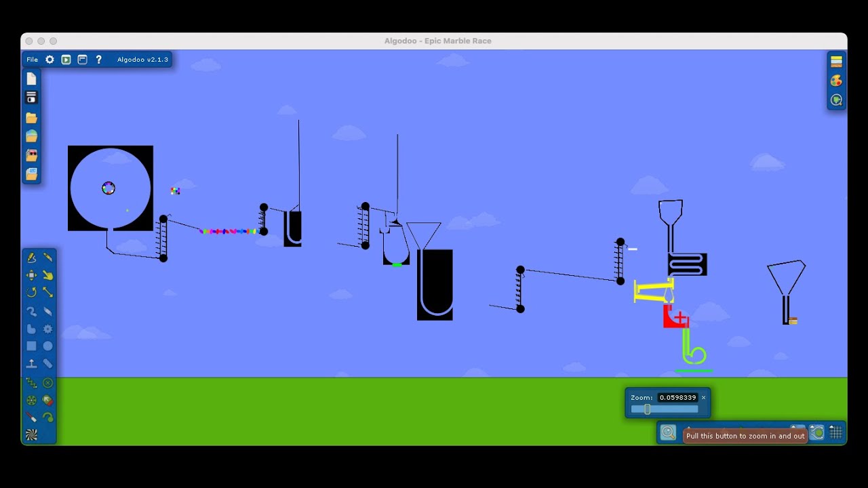Viewport: 868px width, 488px height.
Task: Click the magnifier zoom button
Action: pos(668,432)
